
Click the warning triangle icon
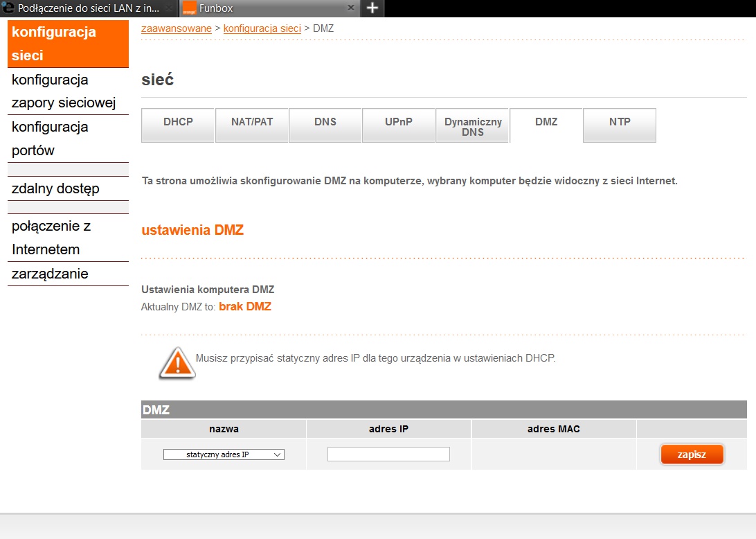coord(177,363)
